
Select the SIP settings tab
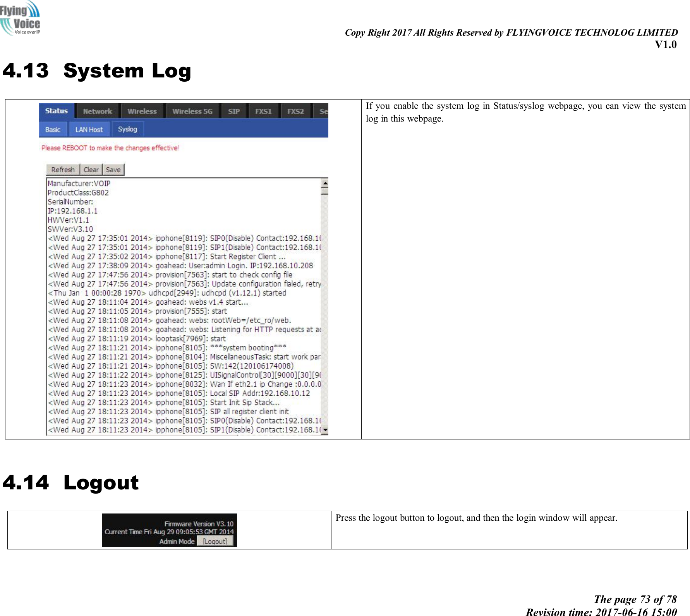pyautogui.click(x=233, y=111)
